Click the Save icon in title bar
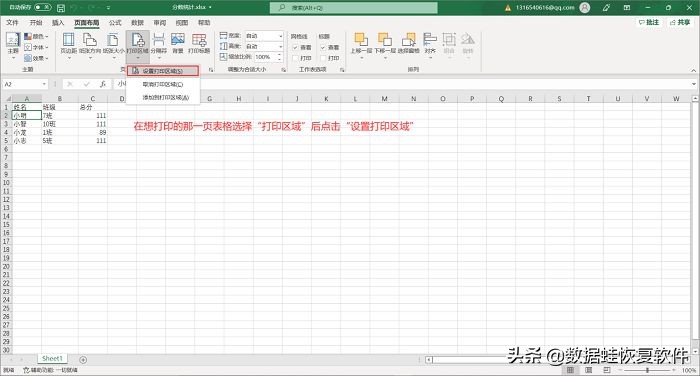700x376 pixels. (61, 8)
